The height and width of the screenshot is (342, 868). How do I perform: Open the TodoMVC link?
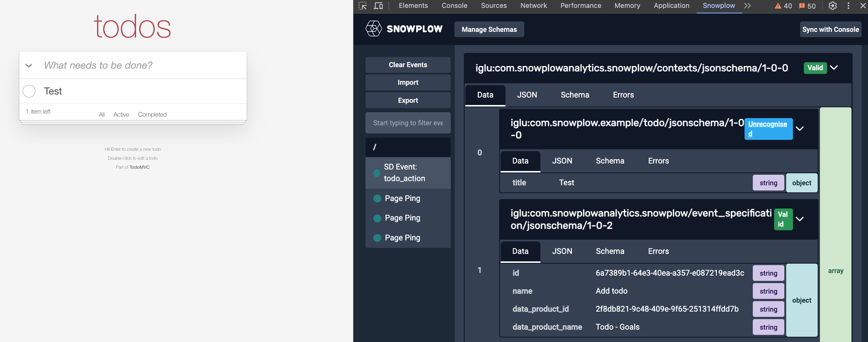[139, 167]
